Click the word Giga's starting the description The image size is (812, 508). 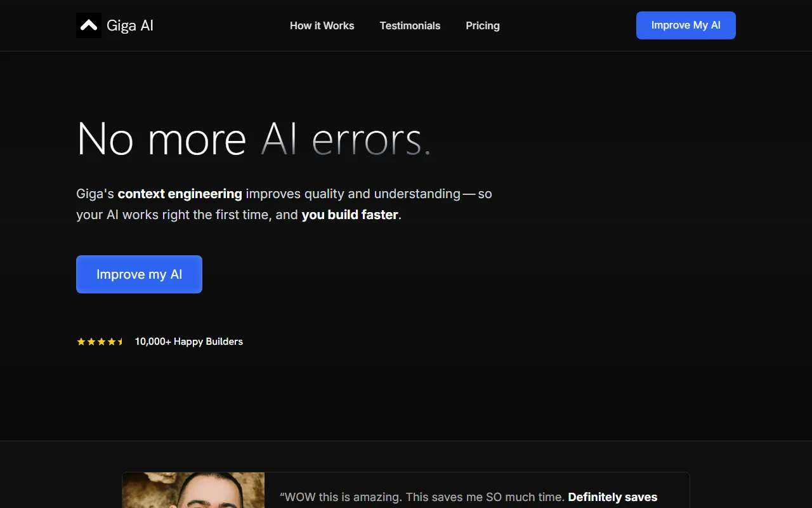click(95, 194)
